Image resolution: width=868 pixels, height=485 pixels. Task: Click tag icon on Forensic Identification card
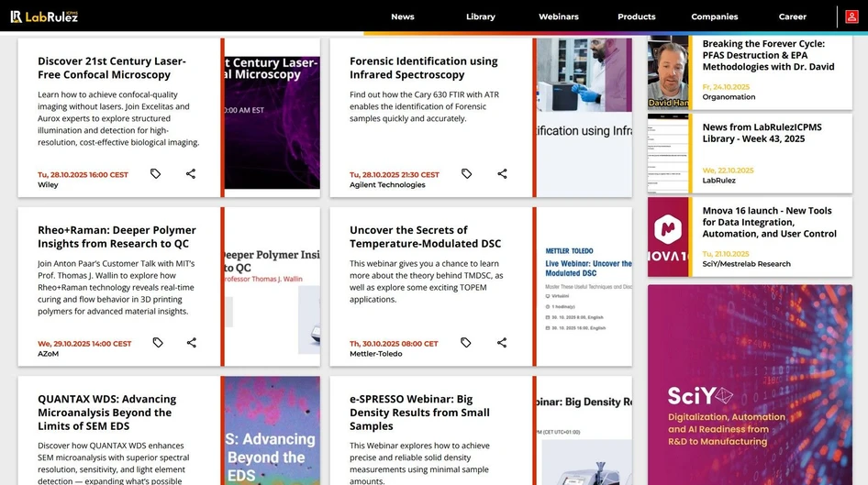click(467, 173)
